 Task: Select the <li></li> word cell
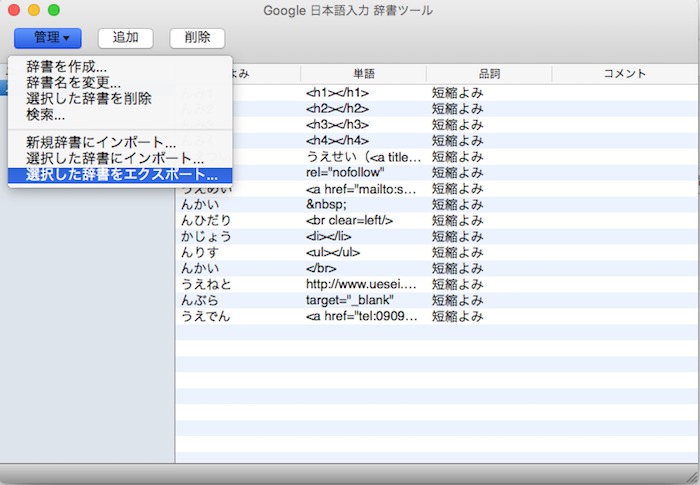[x=329, y=237]
